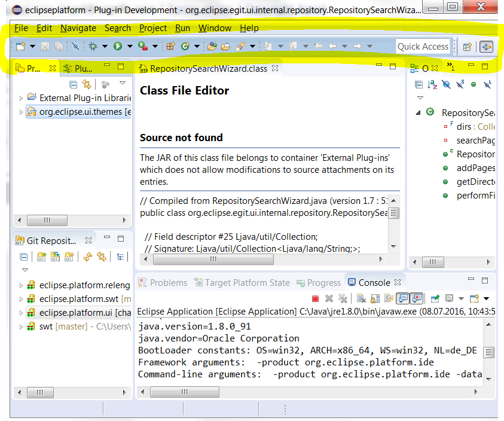Run the application with green play icon
Viewport: 504px width, 421px height.
coord(118,46)
